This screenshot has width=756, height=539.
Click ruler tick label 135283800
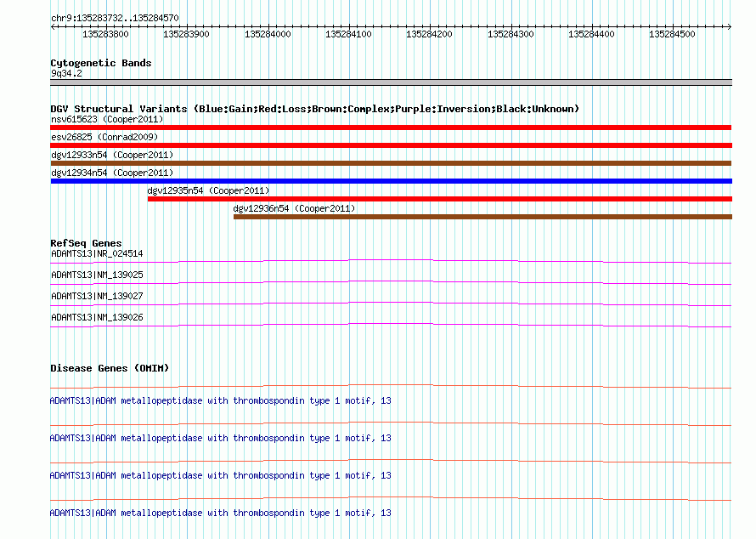point(105,34)
